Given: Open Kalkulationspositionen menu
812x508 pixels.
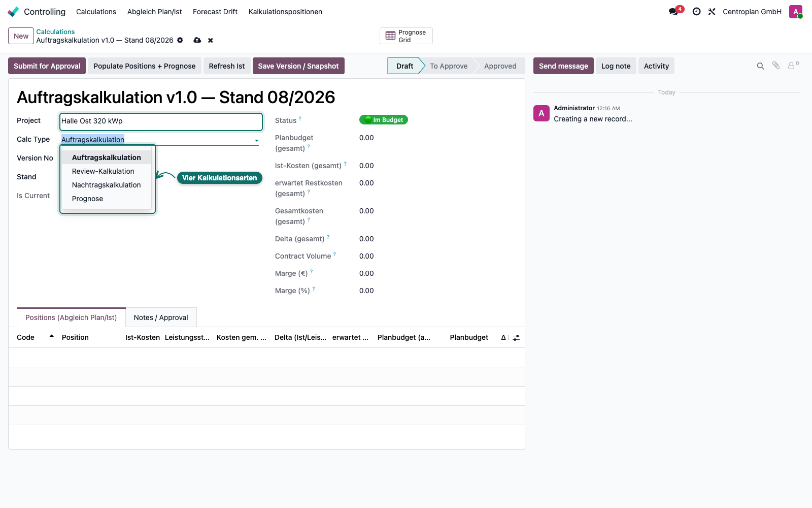Looking at the screenshot, I should [x=285, y=12].
